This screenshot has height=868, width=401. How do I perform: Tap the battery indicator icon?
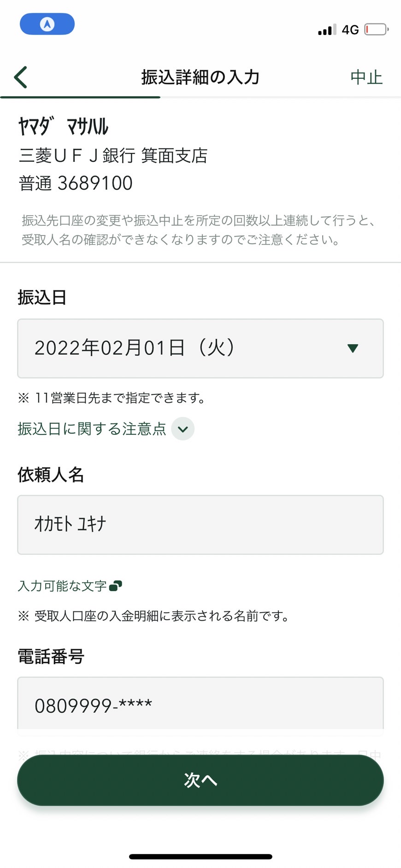coord(376,29)
